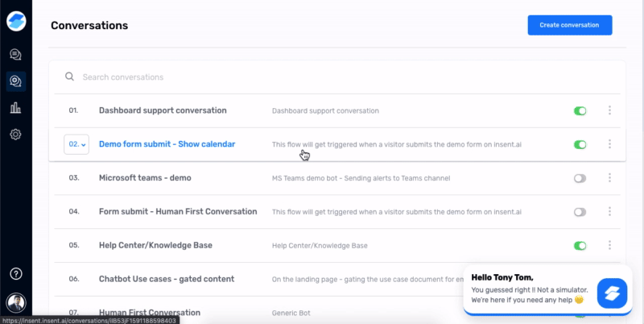This screenshot has height=324, width=644.
Task: Open the Human First Conversation row
Action: click(150, 313)
